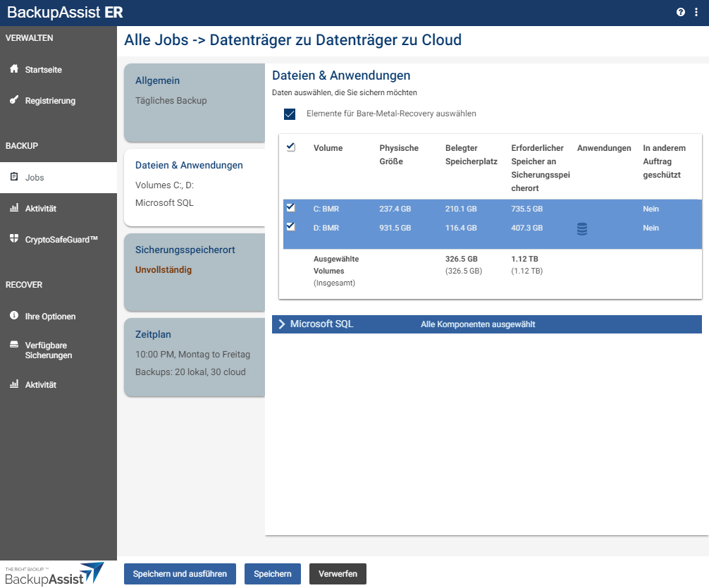Click the help question mark icon
709x588 pixels.
click(x=680, y=12)
